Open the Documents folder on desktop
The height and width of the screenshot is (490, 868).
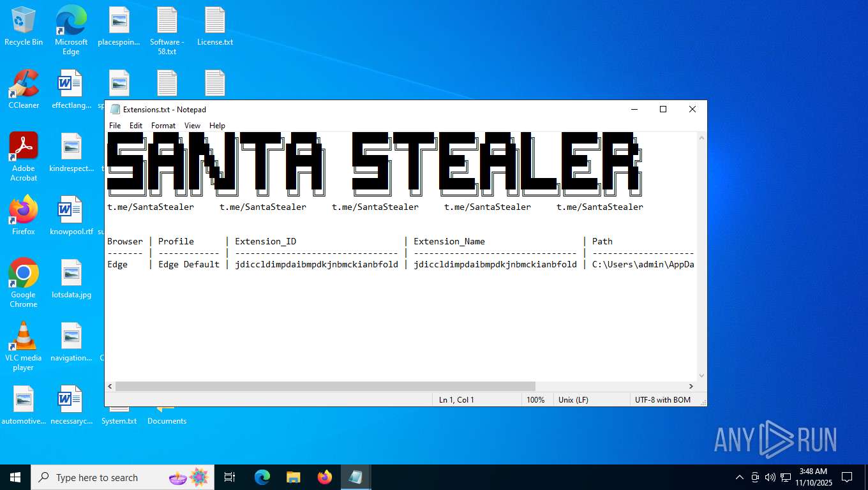tap(167, 417)
